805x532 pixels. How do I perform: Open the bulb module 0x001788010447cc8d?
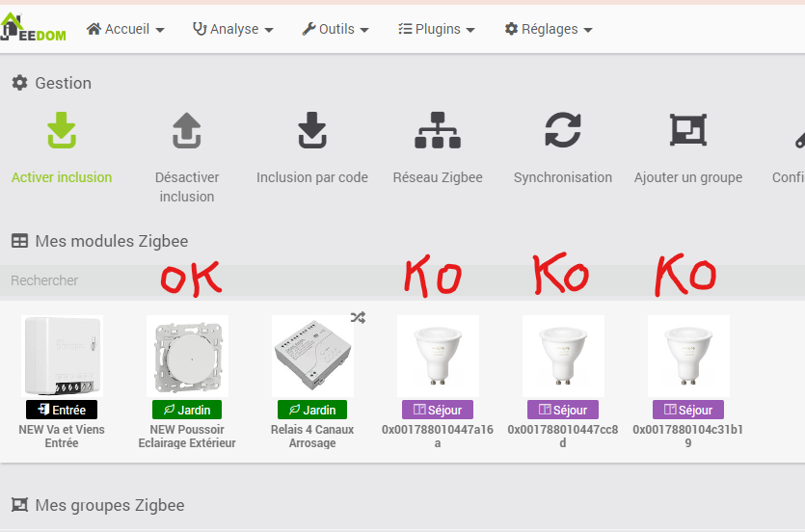coord(563,356)
